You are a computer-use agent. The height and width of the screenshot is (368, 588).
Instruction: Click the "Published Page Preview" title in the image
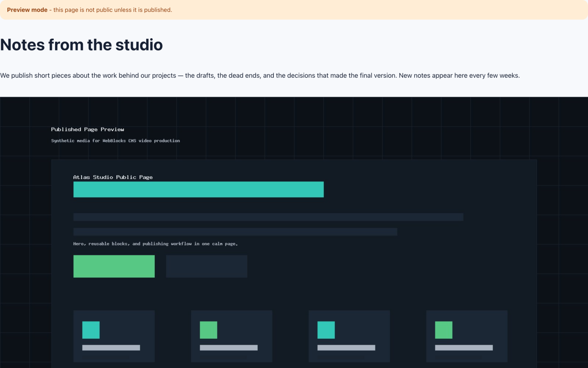tap(88, 129)
